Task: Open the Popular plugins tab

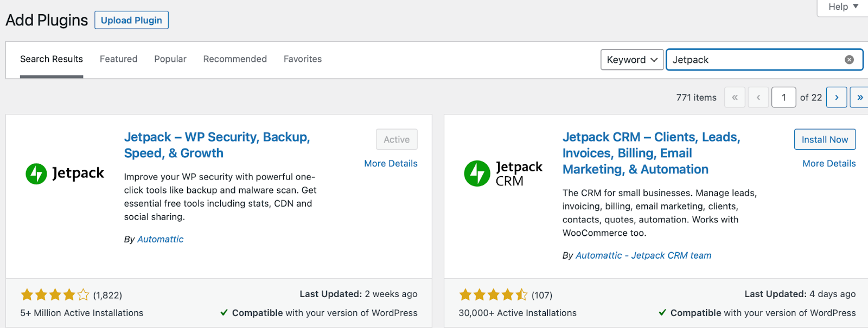Action: [x=170, y=59]
